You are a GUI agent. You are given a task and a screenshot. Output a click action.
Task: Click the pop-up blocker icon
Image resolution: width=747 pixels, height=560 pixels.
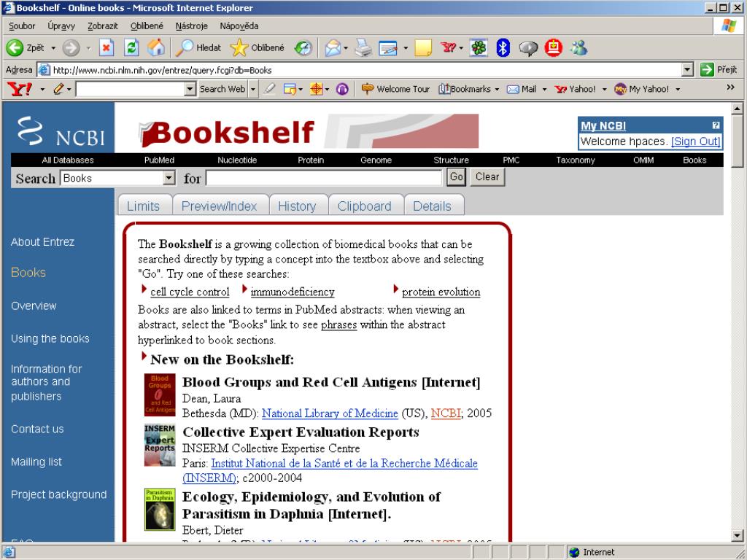click(x=289, y=89)
